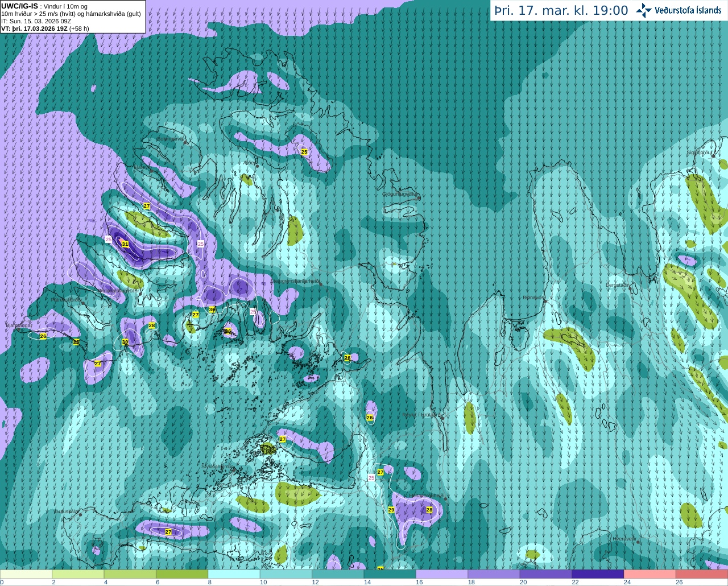
Task: Click the 28 gust label by Holtavörðuheiði
Action: point(429,510)
